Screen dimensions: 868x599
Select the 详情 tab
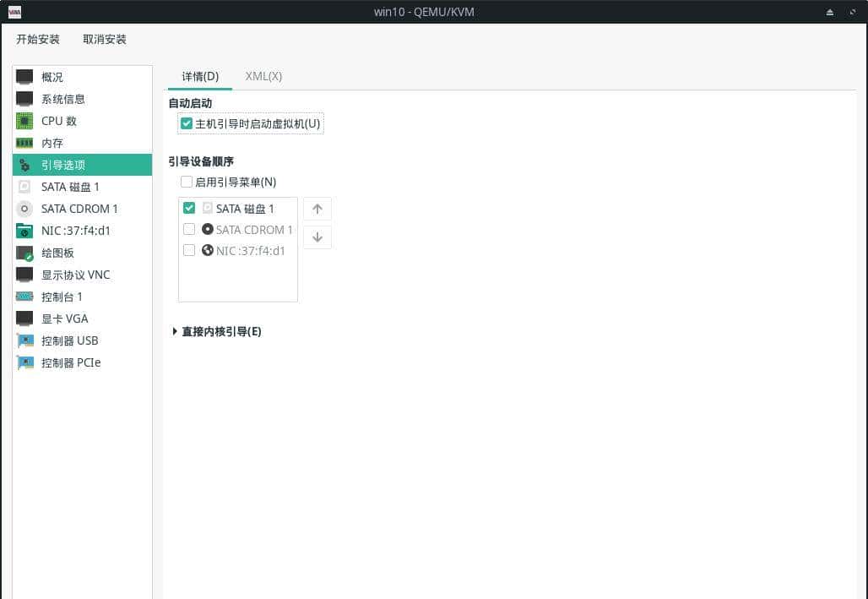tap(199, 76)
